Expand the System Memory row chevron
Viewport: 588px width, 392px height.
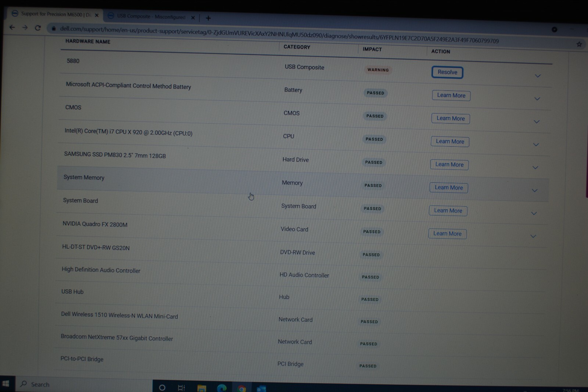coord(535,190)
